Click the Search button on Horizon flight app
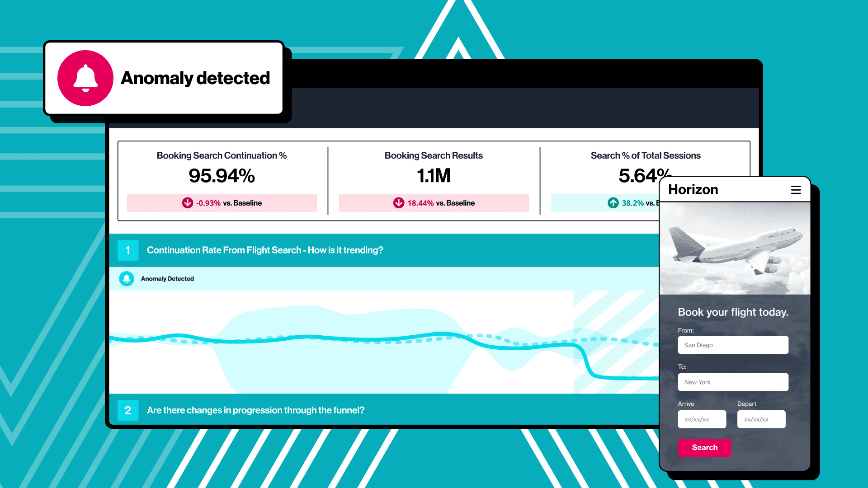 click(705, 447)
